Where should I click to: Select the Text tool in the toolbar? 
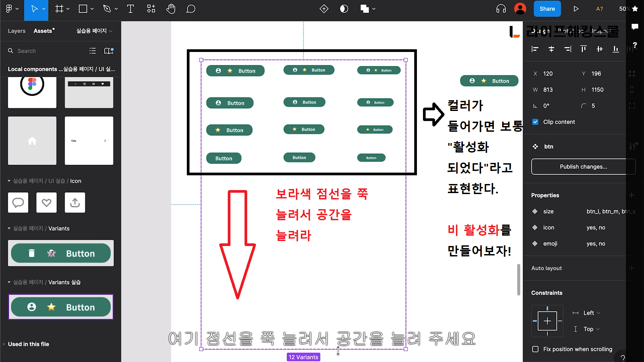[x=130, y=9]
